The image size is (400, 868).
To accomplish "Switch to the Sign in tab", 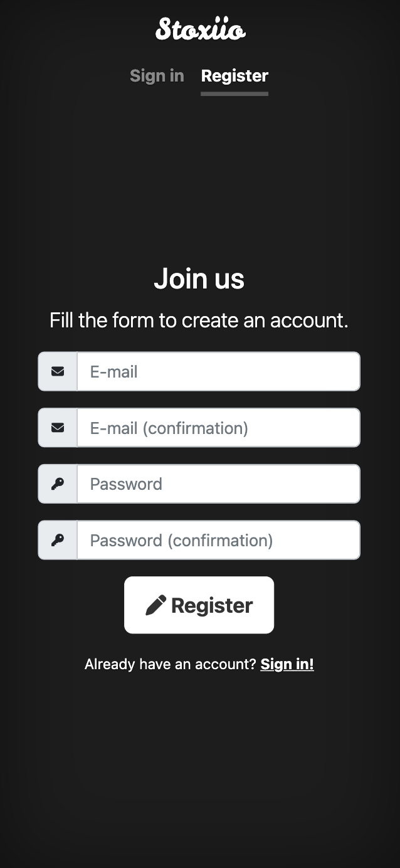I will point(157,76).
